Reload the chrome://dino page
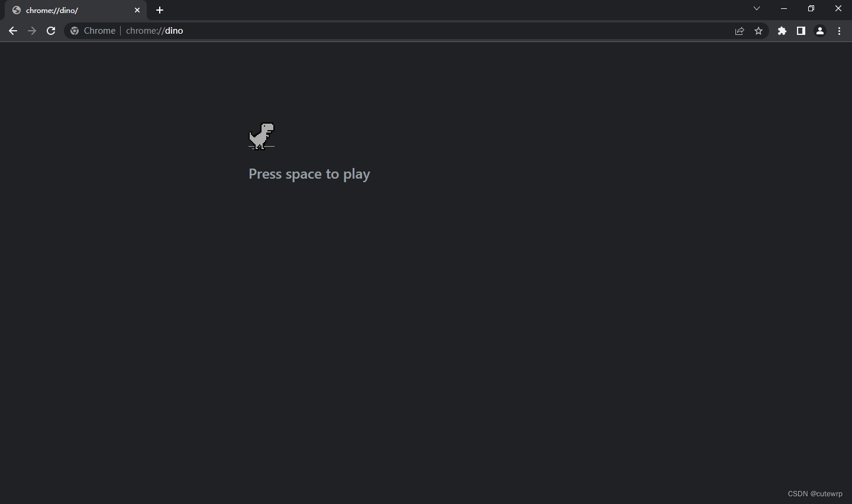 point(51,31)
